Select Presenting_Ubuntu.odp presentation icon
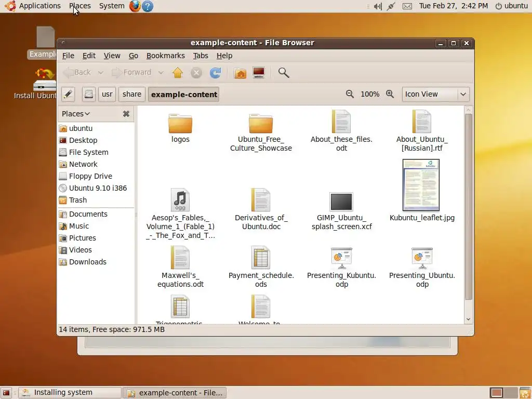Screen dimensions: 532x399 pos(422,258)
